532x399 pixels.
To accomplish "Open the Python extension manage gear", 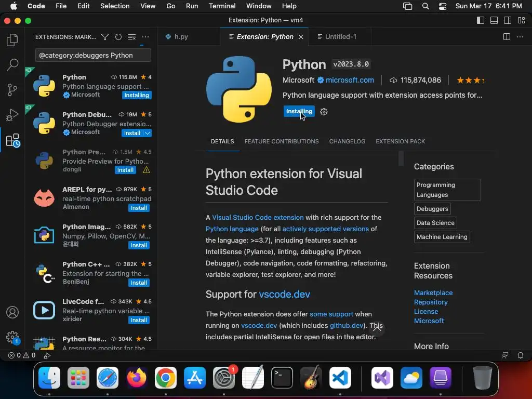I will tap(324, 112).
